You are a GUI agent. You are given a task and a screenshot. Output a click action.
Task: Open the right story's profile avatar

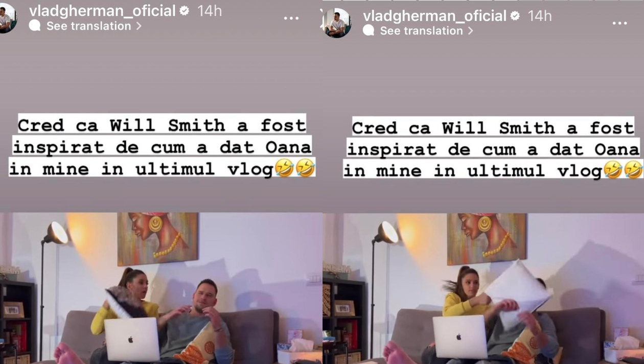[x=337, y=24]
